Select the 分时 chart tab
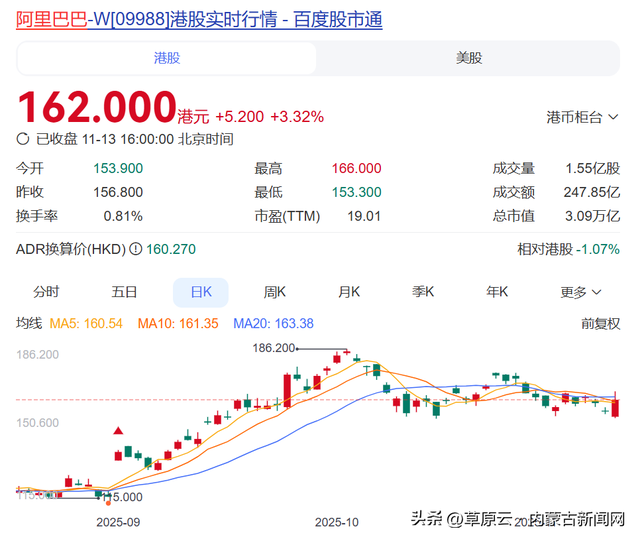Screen dimensions: 640x541 click(46, 292)
